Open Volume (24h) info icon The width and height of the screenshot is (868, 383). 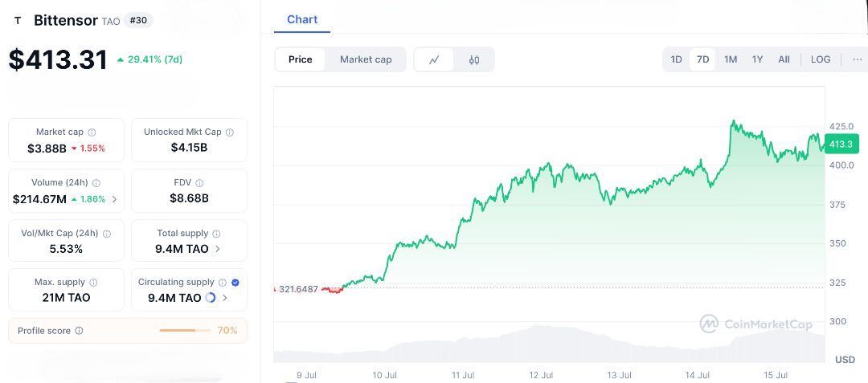(x=96, y=183)
